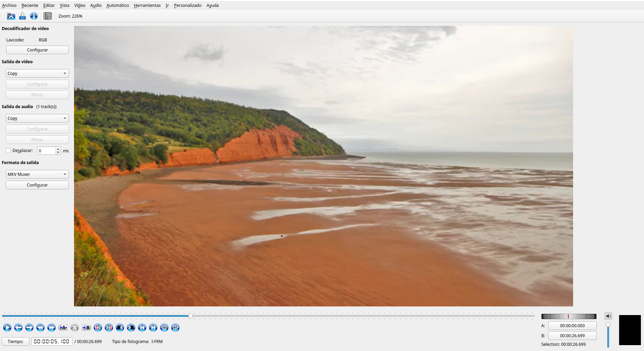Click the video filters filmstrip icon
Viewport: 644px width, 351px height.
[48, 16]
